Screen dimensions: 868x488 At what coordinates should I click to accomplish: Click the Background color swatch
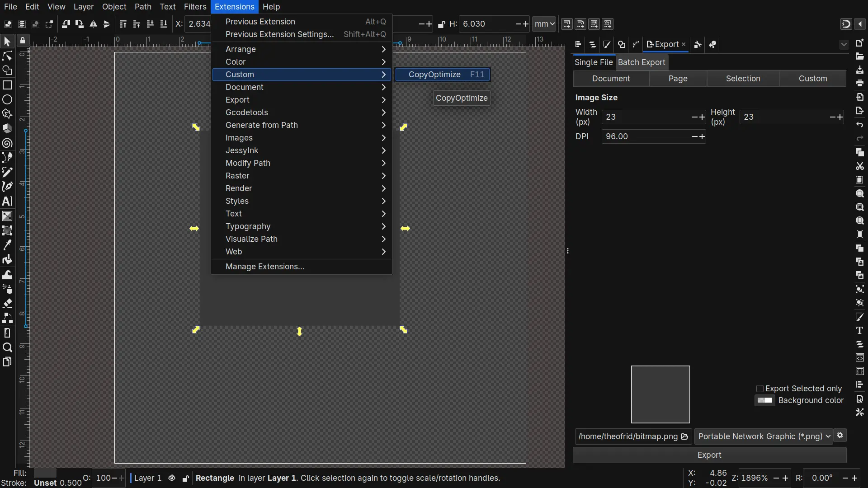765,400
